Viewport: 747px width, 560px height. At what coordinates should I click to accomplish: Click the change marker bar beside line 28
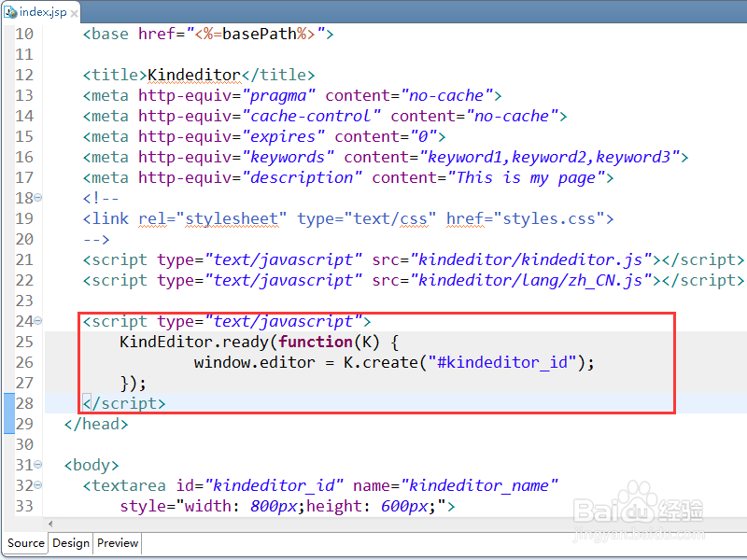click(9, 413)
